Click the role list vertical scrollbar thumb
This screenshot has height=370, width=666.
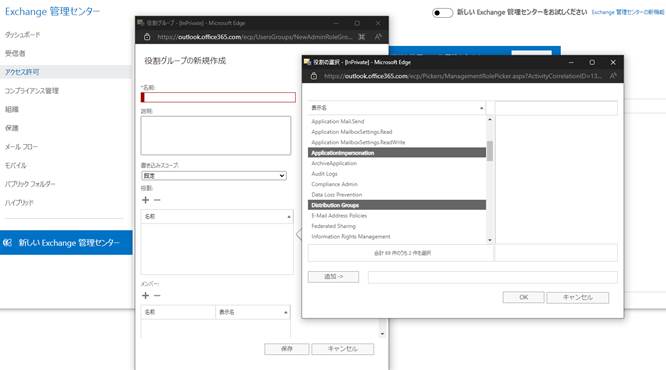(x=490, y=151)
